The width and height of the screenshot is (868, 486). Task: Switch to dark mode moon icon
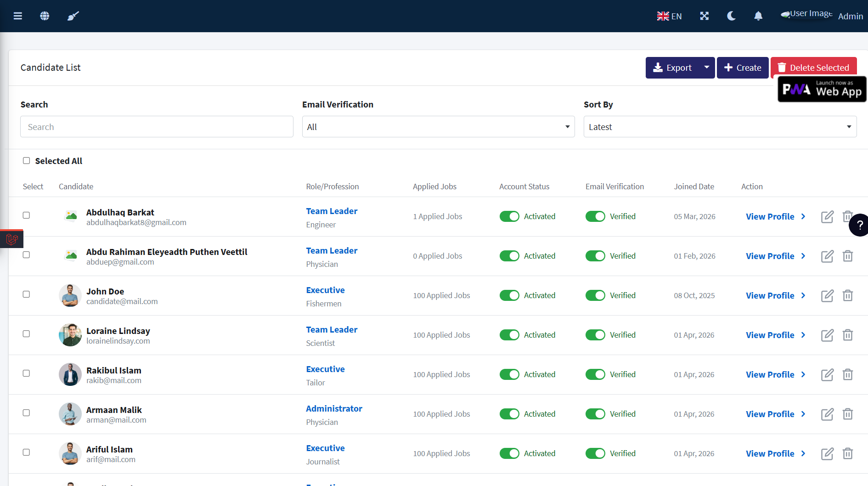coord(731,16)
